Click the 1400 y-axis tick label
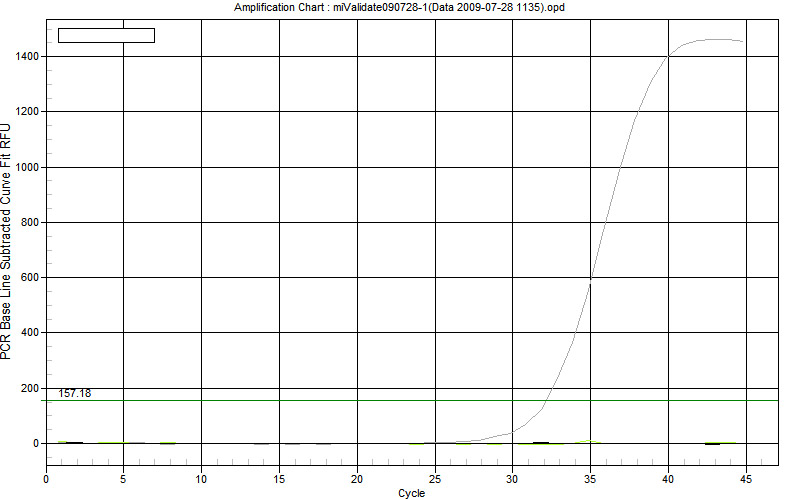This screenshot has height=500, width=800. tap(27, 57)
